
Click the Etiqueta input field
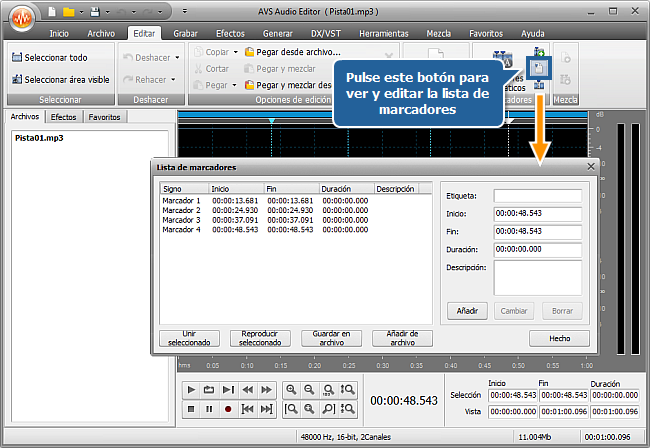tap(538, 196)
